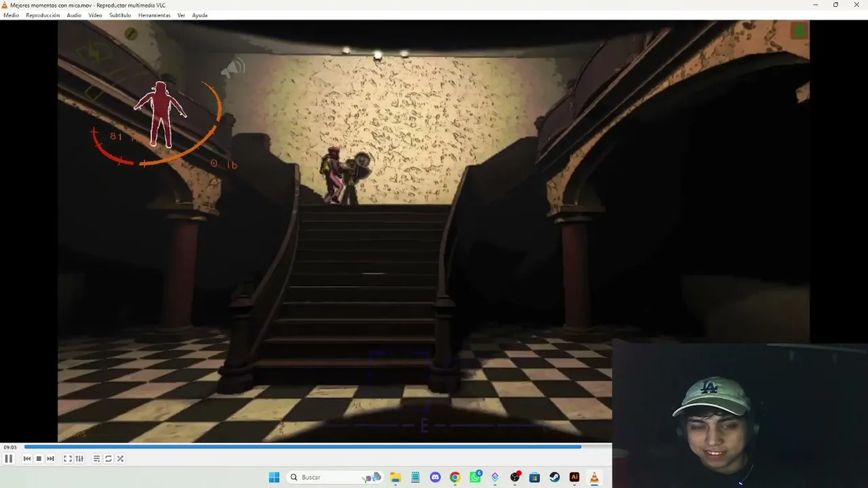This screenshot has width=868, height=488.
Task: Click the VLC icon on the taskbar
Action: click(x=594, y=477)
